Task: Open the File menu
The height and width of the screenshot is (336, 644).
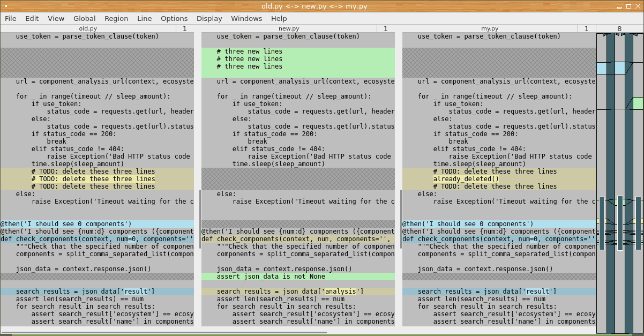Action: (x=11, y=18)
